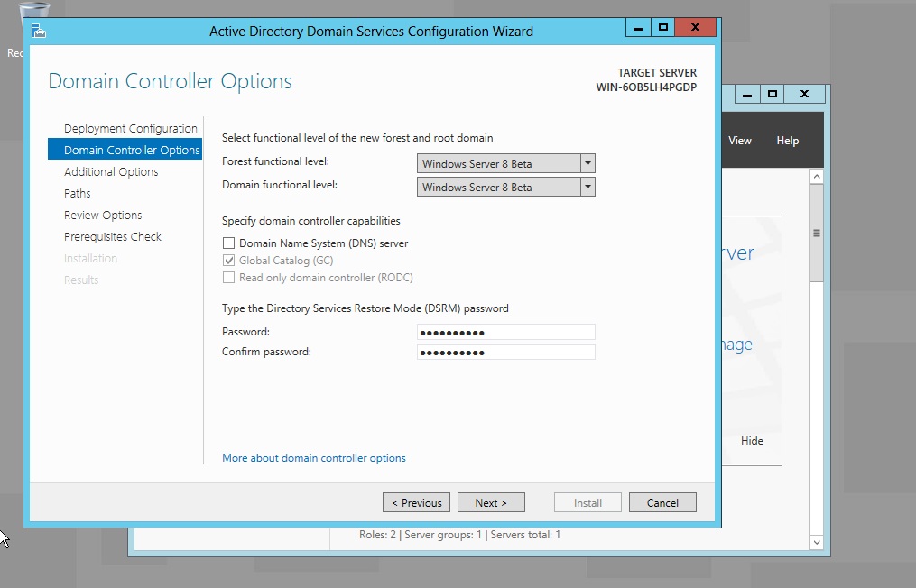The image size is (916, 588).
Task: Click Hide in Server Manager window
Action: coord(752,441)
